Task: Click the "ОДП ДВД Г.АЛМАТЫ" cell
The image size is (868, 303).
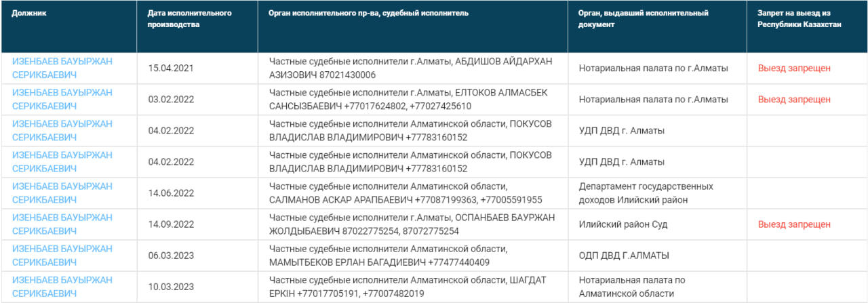Action: 624,256
